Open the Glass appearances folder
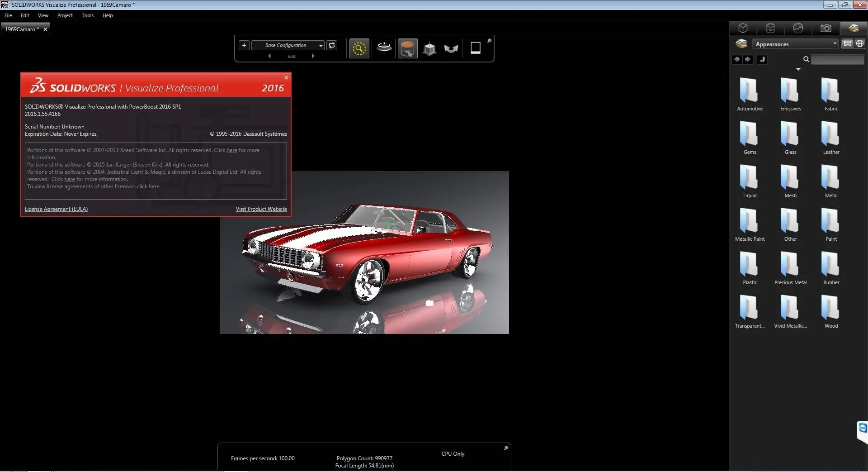 [790, 138]
